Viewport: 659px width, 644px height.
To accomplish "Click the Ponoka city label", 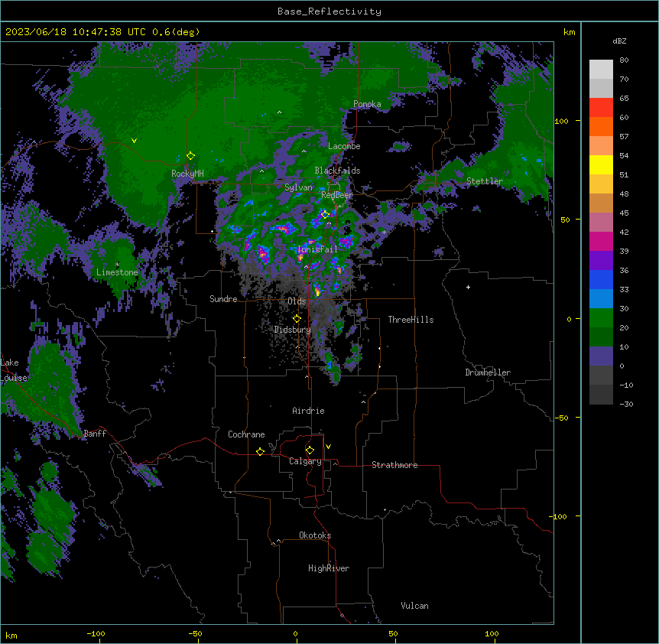I will click(367, 104).
